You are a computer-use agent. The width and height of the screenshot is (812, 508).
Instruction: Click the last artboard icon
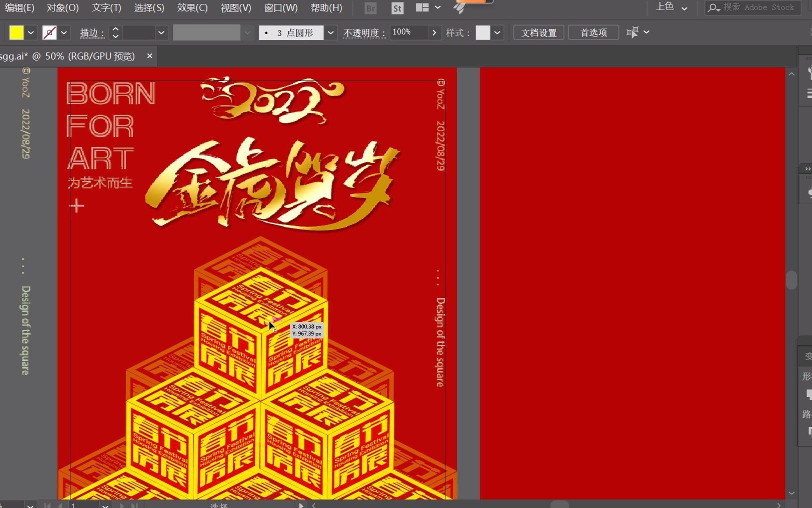134,505
